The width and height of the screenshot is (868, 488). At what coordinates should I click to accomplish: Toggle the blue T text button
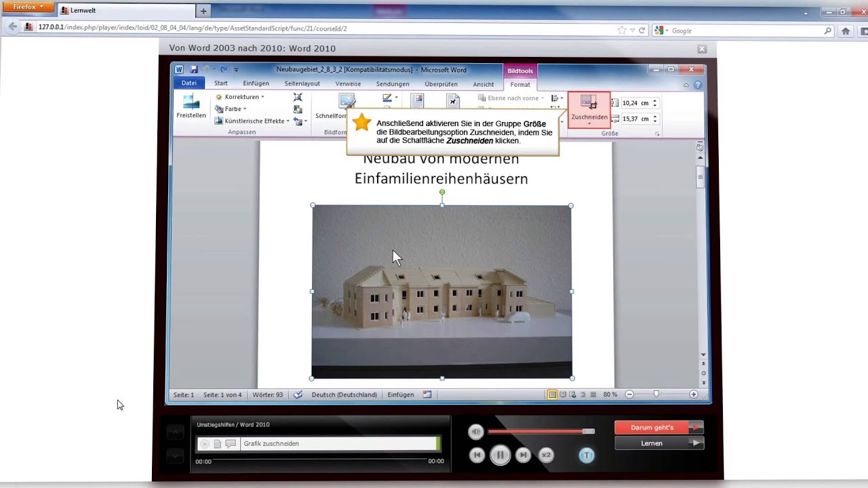click(587, 455)
